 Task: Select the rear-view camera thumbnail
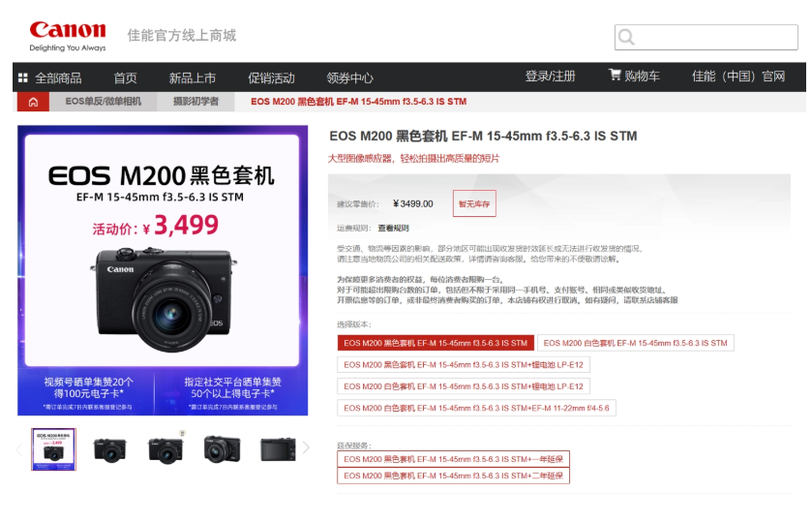(x=278, y=449)
